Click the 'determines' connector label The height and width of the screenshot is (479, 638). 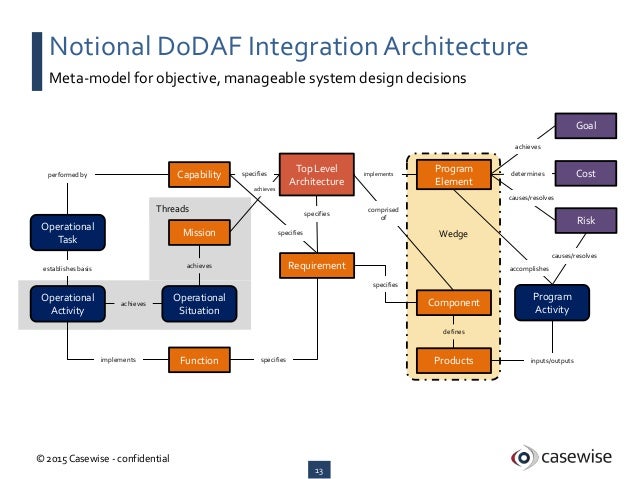(x=528, y=174)
